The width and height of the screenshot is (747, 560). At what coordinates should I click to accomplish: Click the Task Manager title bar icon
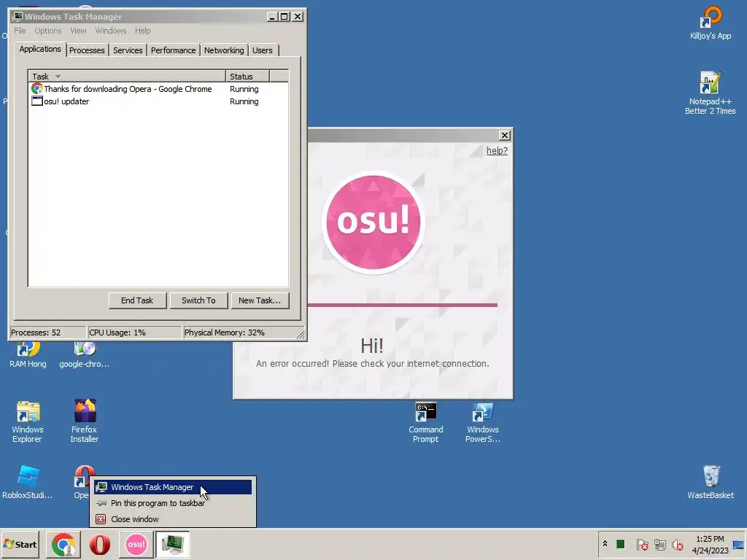click(18, 17)
